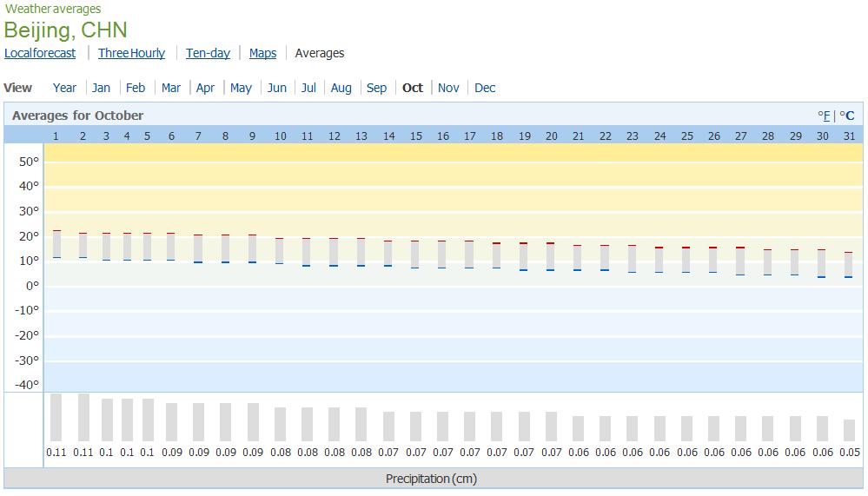Click the 0.05 precipitation value
This screenshot has width=868, height=496.
[x=850, y=453]
